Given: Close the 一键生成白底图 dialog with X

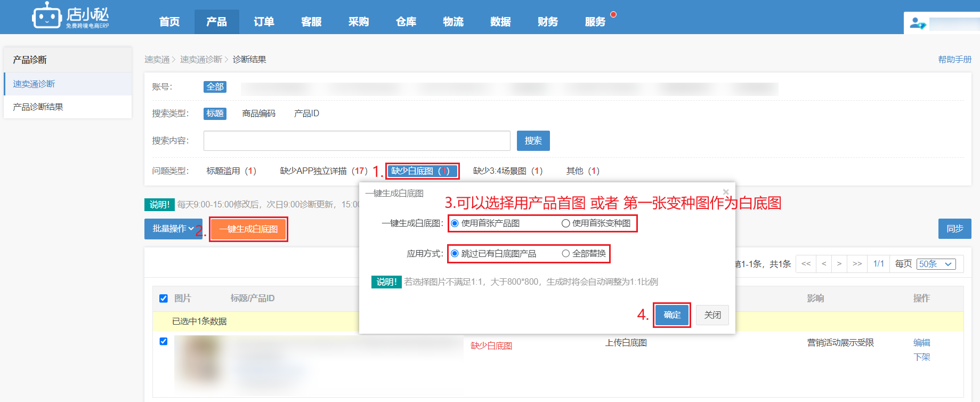Looking at the screenshot, I should pos(725,192).
